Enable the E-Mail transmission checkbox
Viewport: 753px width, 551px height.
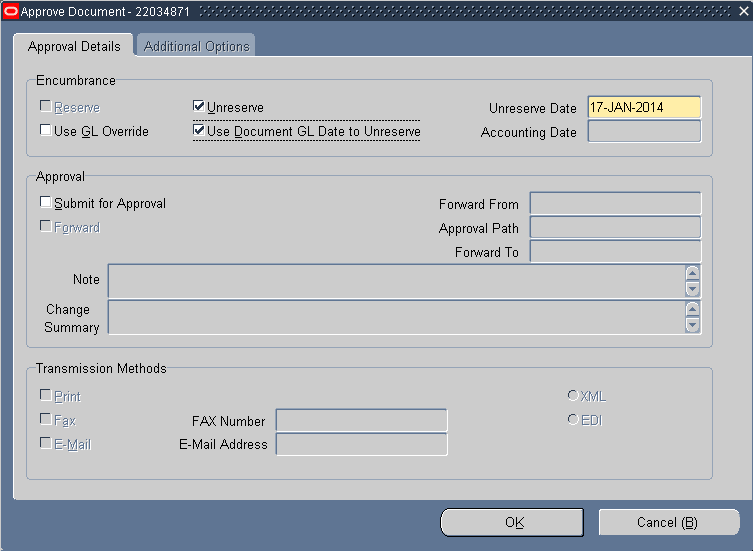click(46, 443)
